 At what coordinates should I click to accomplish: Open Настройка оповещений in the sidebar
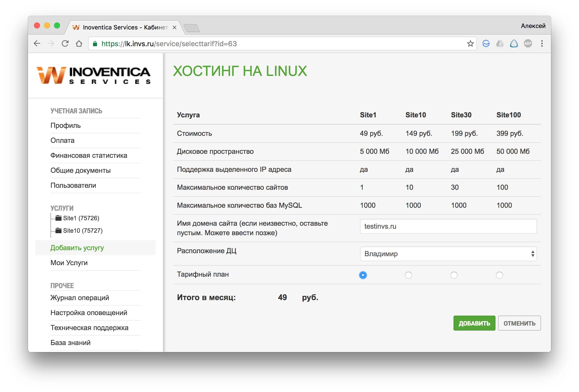(x=89, y=313)
